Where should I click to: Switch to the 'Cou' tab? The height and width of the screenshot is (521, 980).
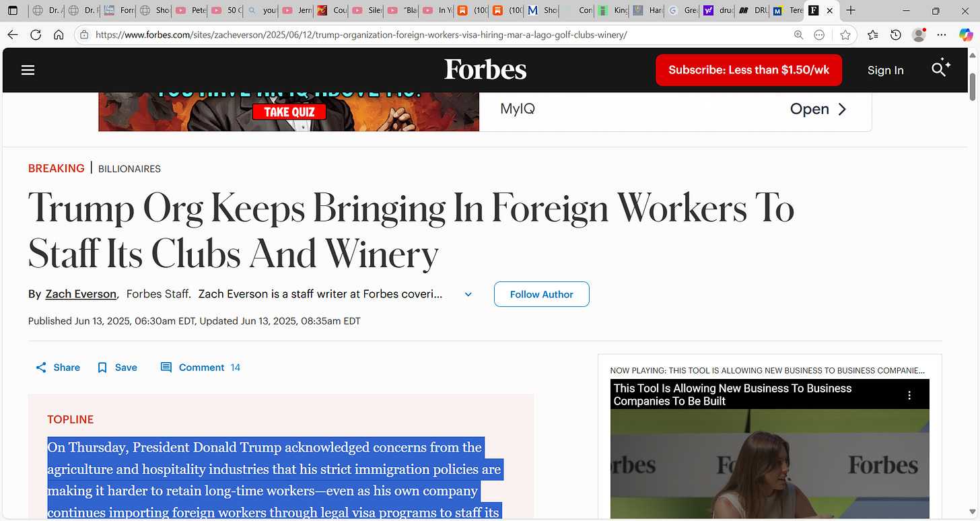332,11
